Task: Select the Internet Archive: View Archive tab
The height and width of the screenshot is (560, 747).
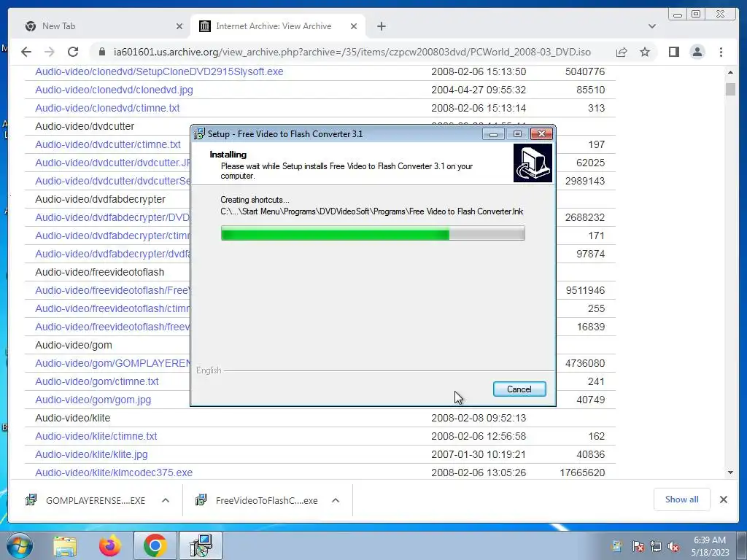Action: tap(278, 26)
